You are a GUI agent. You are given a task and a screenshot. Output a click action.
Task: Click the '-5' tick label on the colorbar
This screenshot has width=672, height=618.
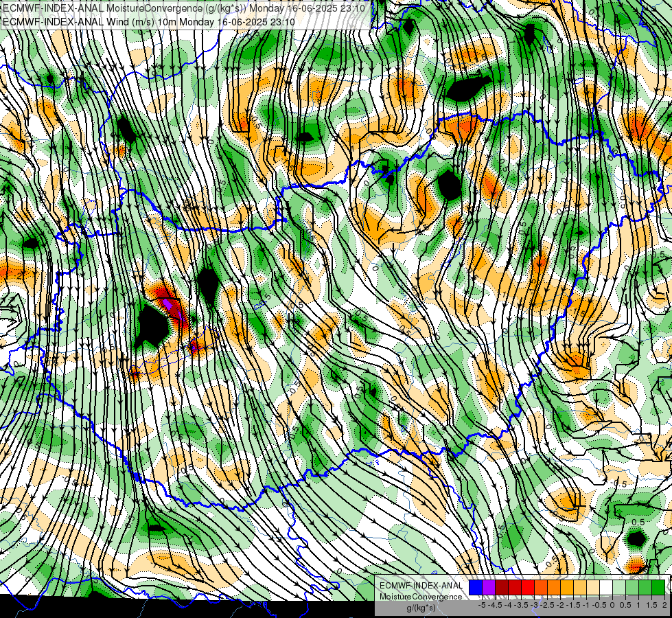482,605
